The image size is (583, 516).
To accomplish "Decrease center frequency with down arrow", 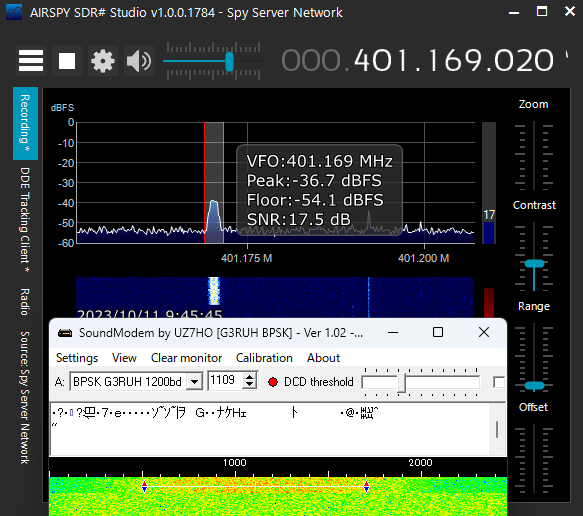I will tap(249, 385).
